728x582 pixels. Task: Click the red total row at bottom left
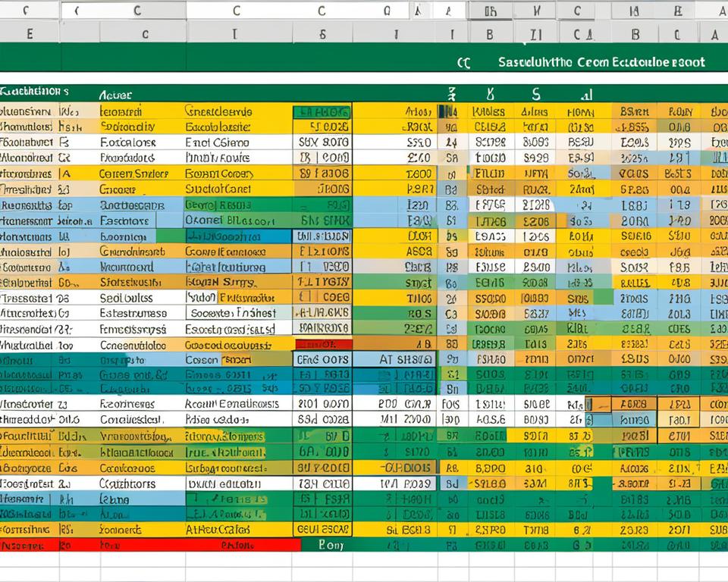(x=150, y=545)
